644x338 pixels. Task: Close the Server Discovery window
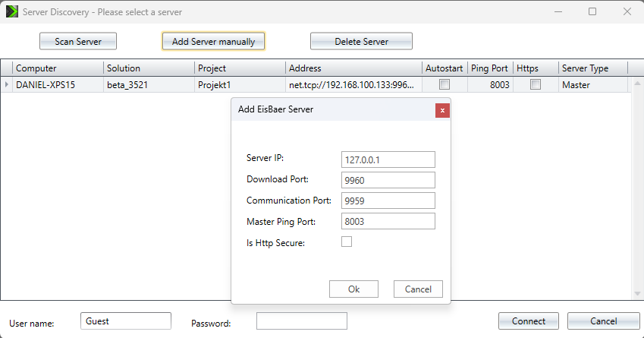[x=627, y=11]
